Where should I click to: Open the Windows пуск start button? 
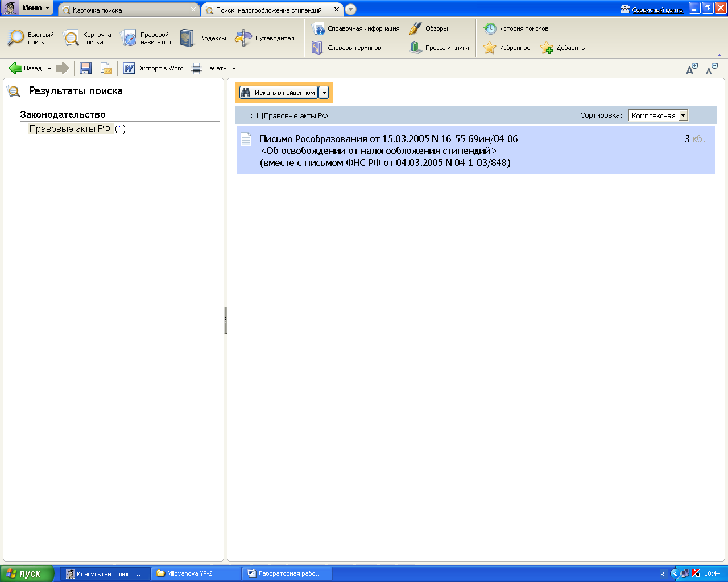[27, 573]
